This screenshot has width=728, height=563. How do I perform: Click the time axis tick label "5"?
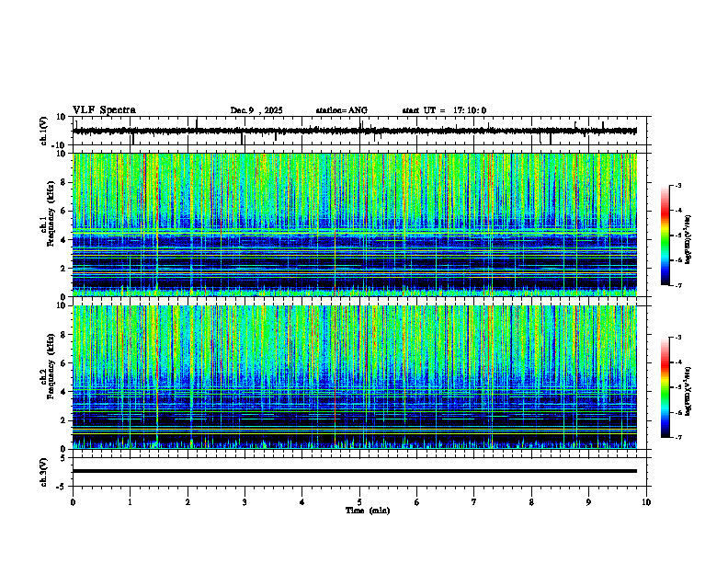coord(359,502)
